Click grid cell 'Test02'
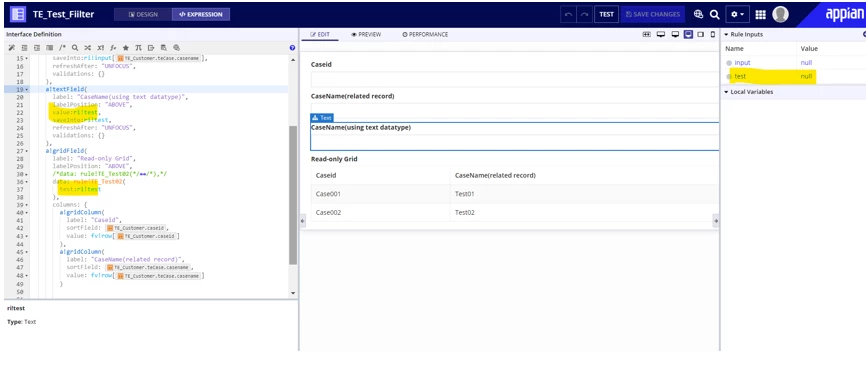This screenshot has height=370, width=866. point(464,213)
